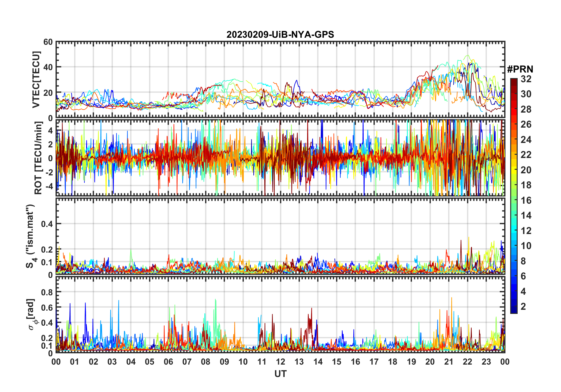Click the x-axis tick label 09

coord(224,362)
